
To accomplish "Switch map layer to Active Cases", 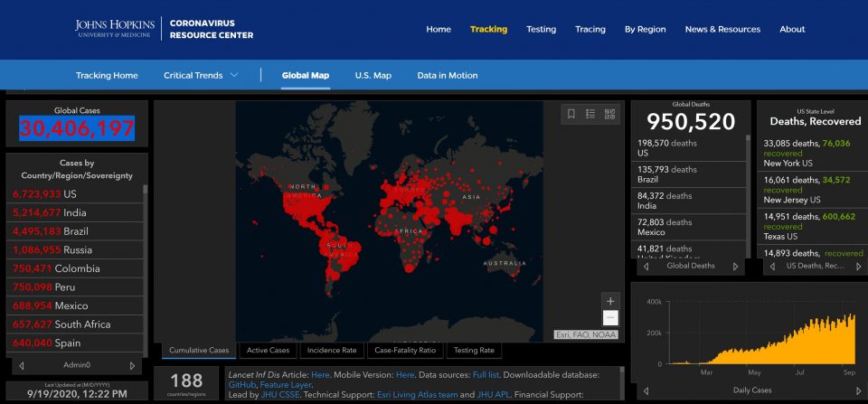I will (x=269, y=351).
